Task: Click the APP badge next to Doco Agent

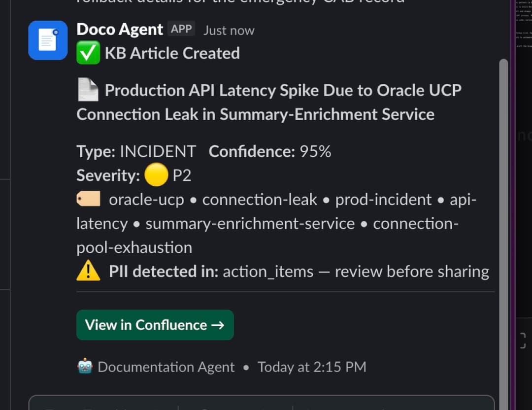Action: [181, 29]
